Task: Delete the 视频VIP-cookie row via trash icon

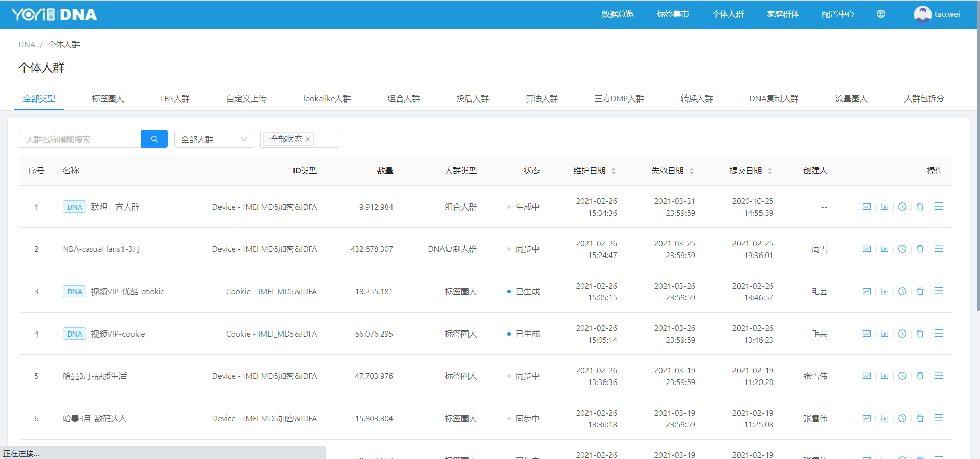Action: pyautogui.click(x=920, y=334)
